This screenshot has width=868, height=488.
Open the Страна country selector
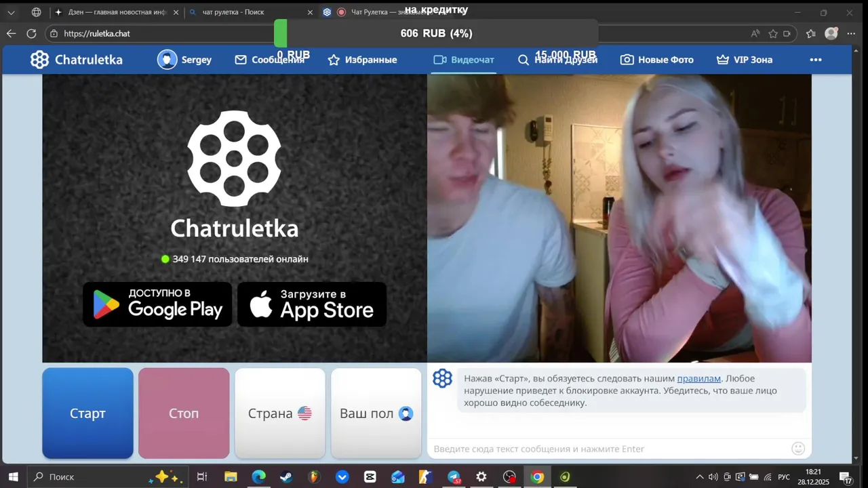(x=280, y=413)
